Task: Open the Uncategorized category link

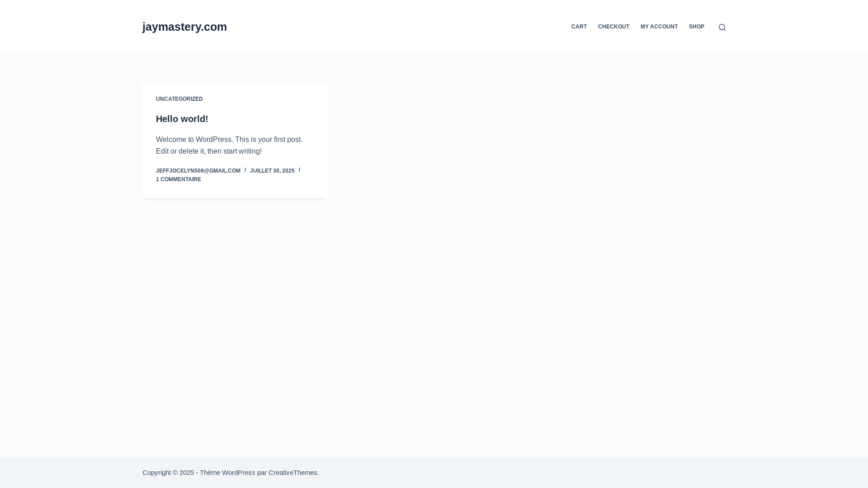Action: click(179, 99)
